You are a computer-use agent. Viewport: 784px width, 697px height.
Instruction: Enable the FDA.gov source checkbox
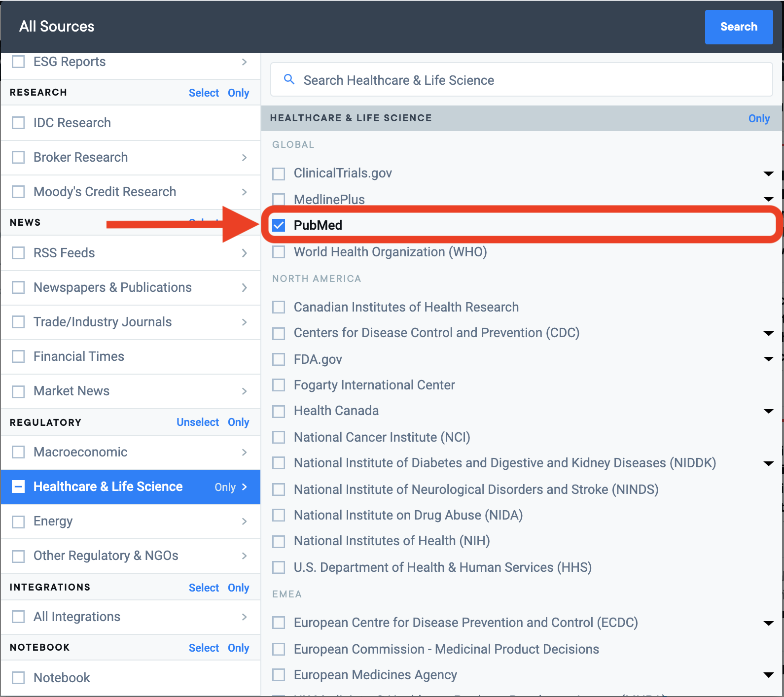(x=279, y=359)
